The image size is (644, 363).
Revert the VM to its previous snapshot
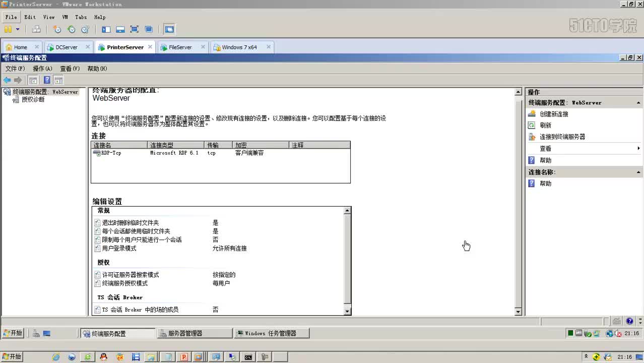coord(72,29)
